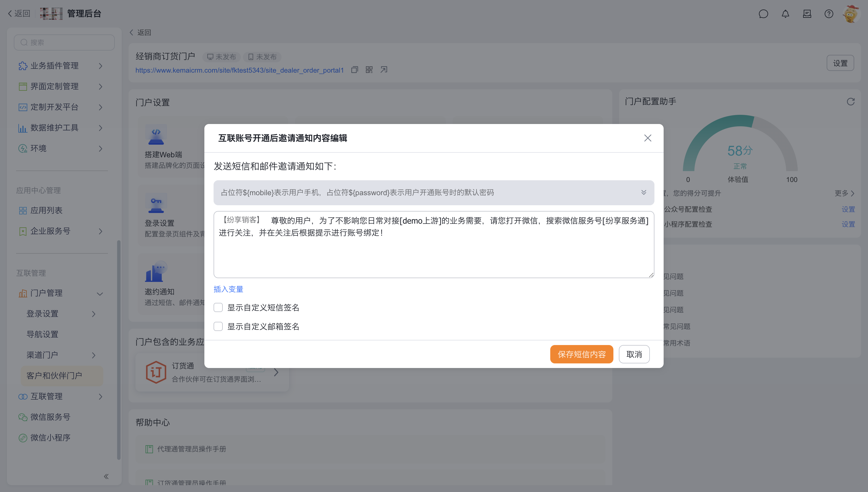
Task: Collapse the 门户管理 menu group
Action: [100, 294]
